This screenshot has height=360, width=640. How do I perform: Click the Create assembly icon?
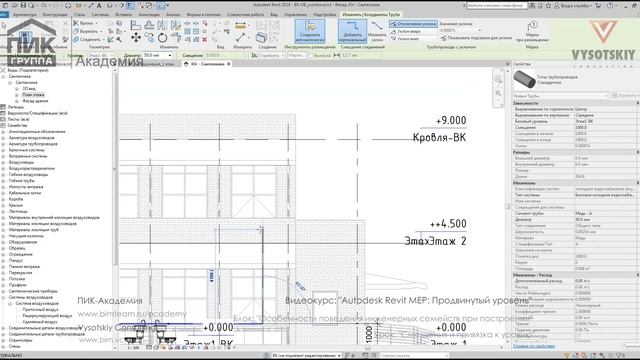(x=262, y=38)
